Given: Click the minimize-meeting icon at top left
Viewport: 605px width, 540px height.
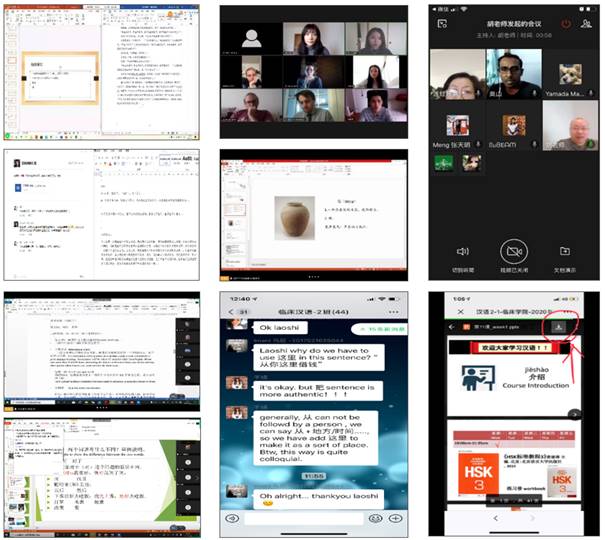Looking at the screenshot, I should 441,24.
